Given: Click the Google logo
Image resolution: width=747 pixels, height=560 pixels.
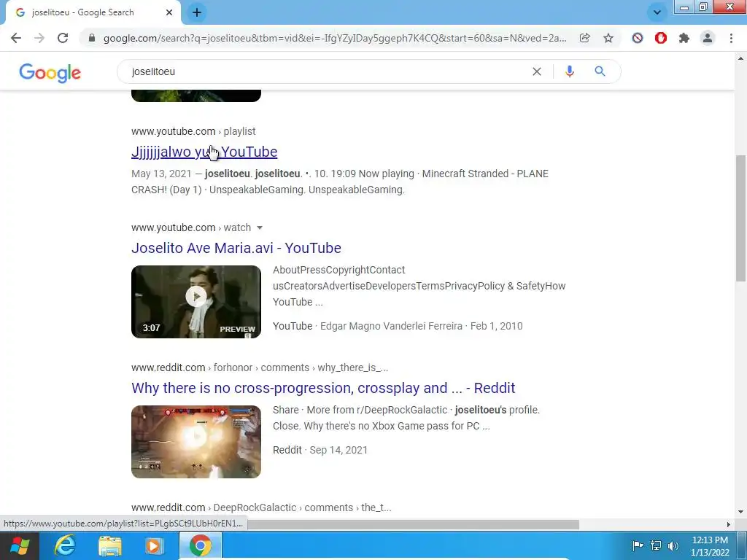Looking at the screenshot, I should click(x=50, y=73).
